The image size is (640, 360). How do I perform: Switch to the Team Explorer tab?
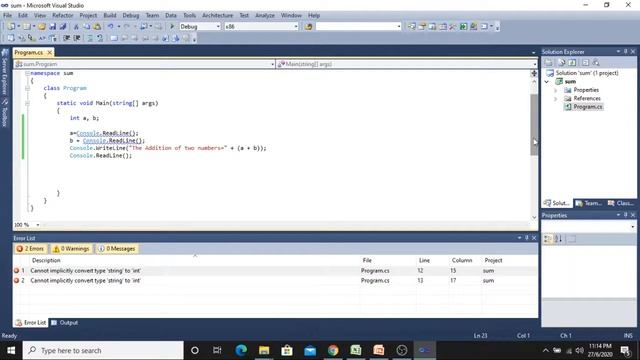[x=588, y=203]
